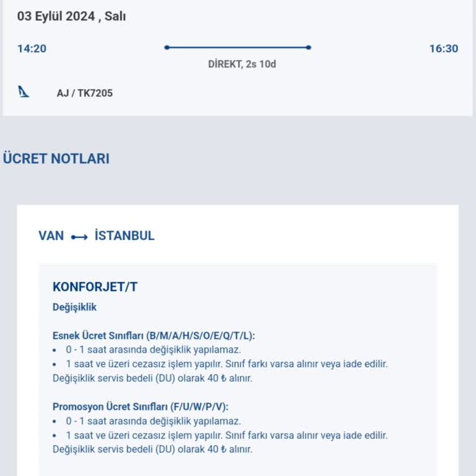Open the ÜCRET NOTLARI section heading
The image size is (476, 476).
56,159
